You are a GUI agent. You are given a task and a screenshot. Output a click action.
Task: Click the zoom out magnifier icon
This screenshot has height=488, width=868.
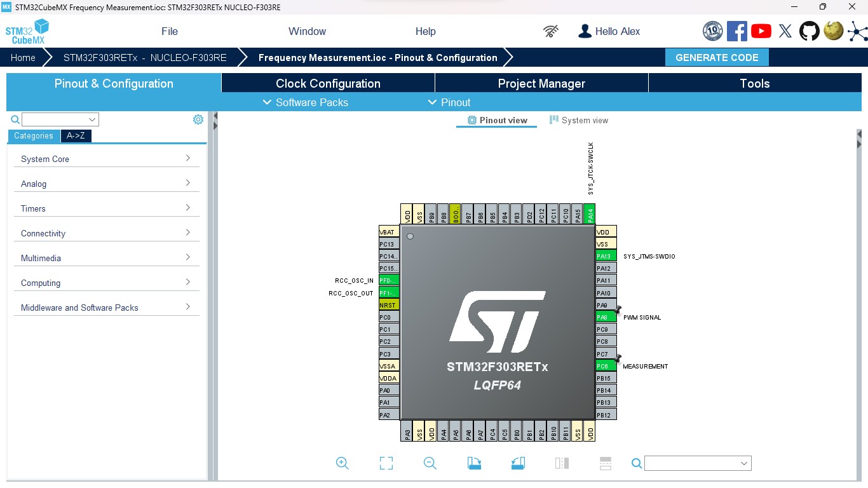coord(430,463)
